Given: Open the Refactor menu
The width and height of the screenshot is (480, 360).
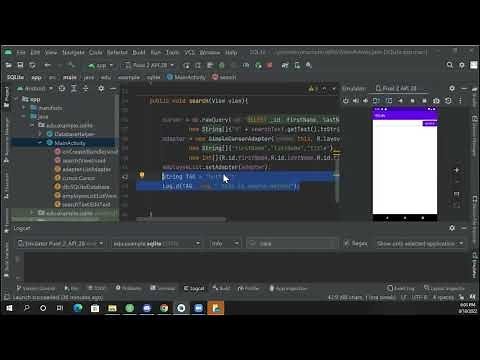Looking at the screenshot, I should coord(117,53).
